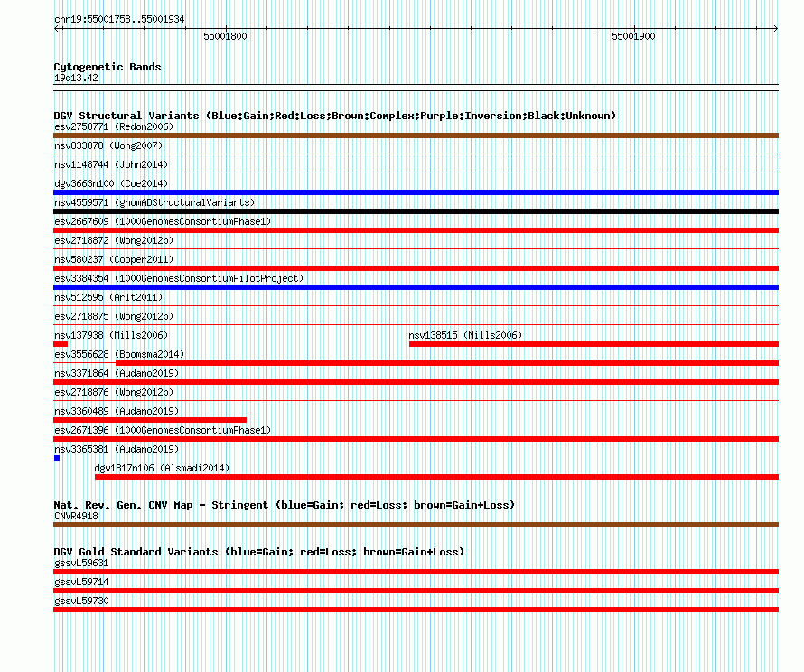The width and height of the screenshot is (804, 672).
Task: Click the brown esv2758771 variant bar
Action: pos(416,135)
